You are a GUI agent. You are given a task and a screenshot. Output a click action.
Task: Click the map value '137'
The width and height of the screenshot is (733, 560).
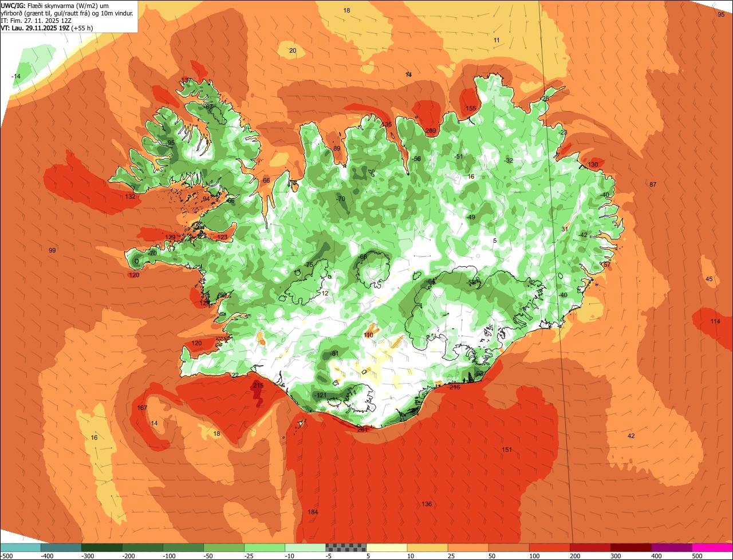pos(186,80)
